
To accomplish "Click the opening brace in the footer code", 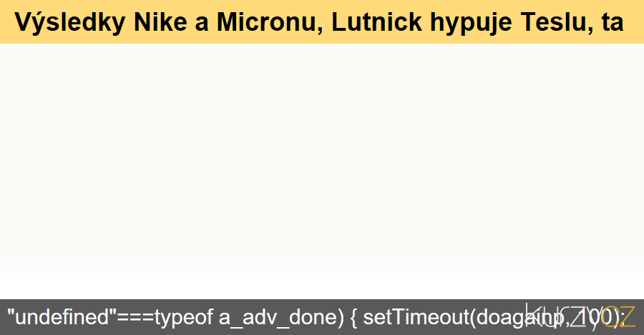I will [x=353, y=318].
